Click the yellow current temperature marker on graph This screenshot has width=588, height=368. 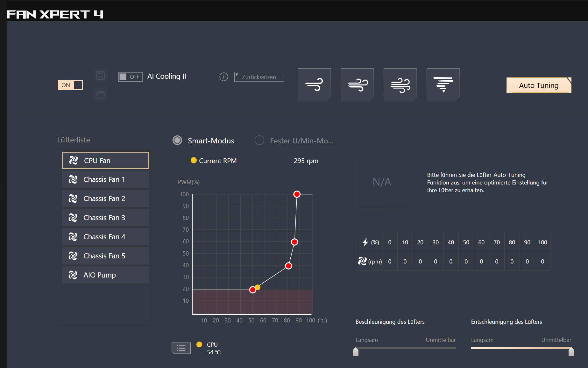(x=258, y=287)
